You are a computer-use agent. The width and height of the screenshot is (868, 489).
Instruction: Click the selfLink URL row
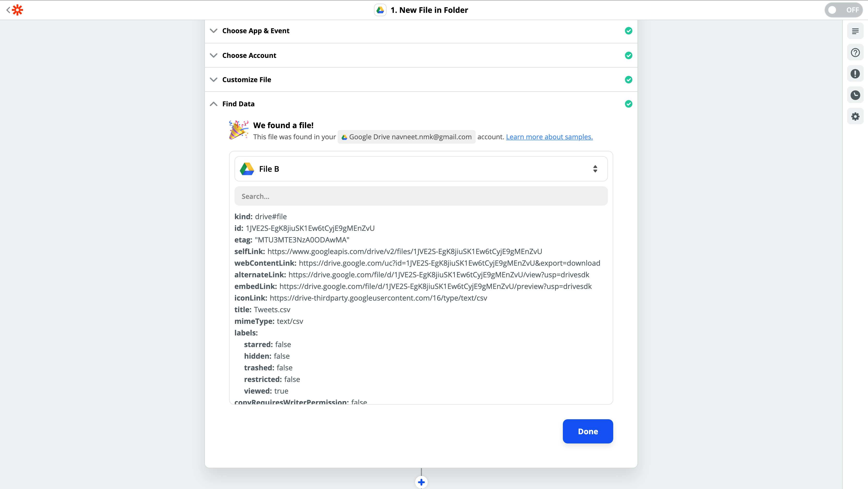pos(388,251)
